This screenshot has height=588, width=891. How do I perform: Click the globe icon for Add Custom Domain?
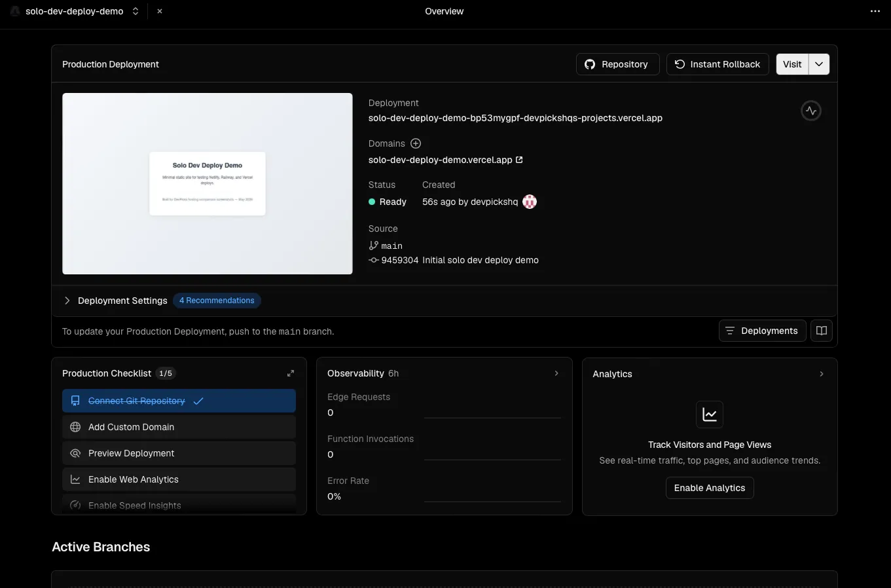(75, 427)
